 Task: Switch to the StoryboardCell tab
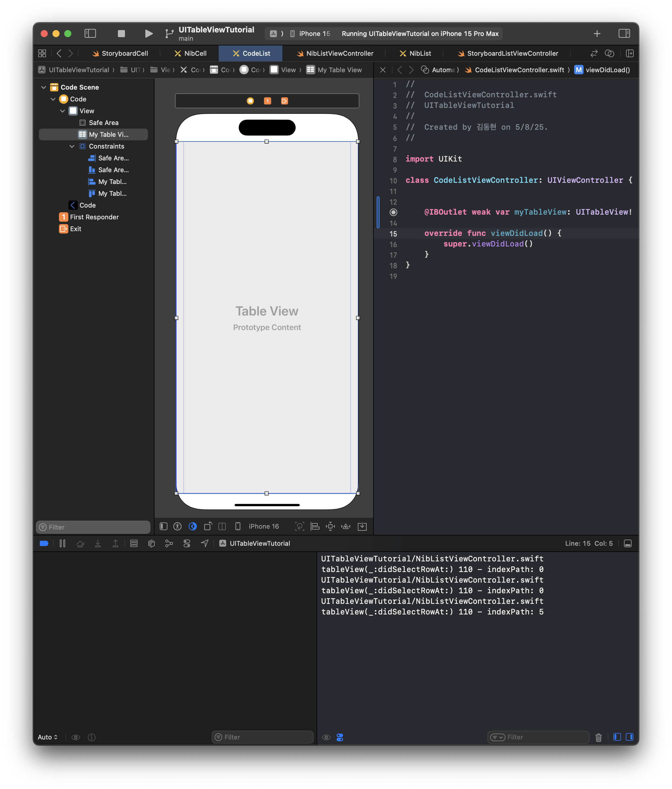pyautogui.click(x=120, y=53)
